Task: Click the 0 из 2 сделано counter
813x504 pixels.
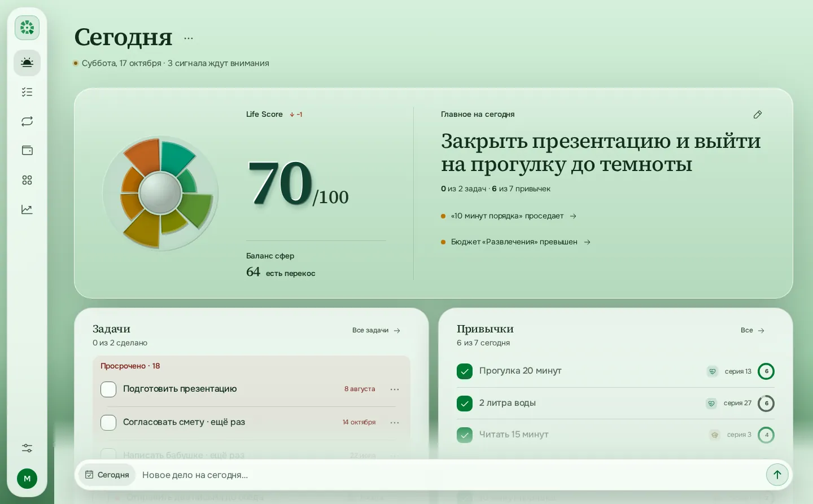Action: pos(120,343)
